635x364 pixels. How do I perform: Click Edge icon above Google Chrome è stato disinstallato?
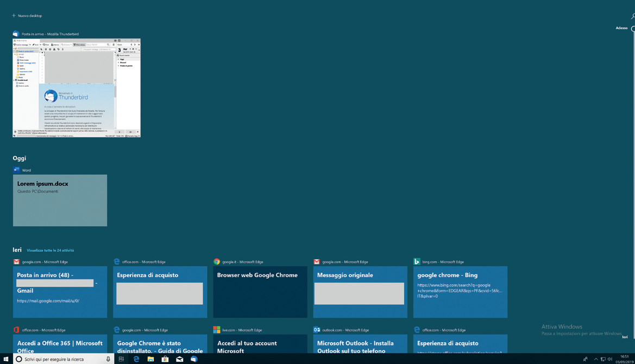point(117,330)
